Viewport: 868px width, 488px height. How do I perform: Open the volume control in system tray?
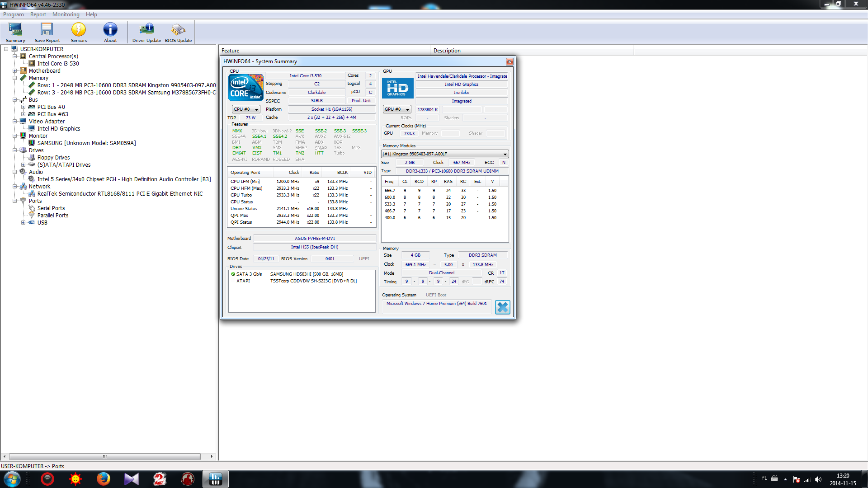coord(818,479)
